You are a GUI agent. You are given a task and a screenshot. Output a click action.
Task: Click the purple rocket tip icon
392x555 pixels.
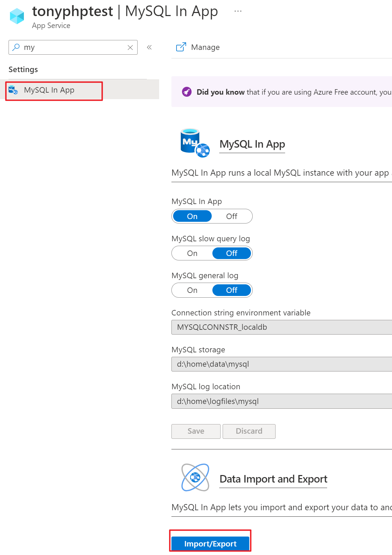[x=187, y=92]
